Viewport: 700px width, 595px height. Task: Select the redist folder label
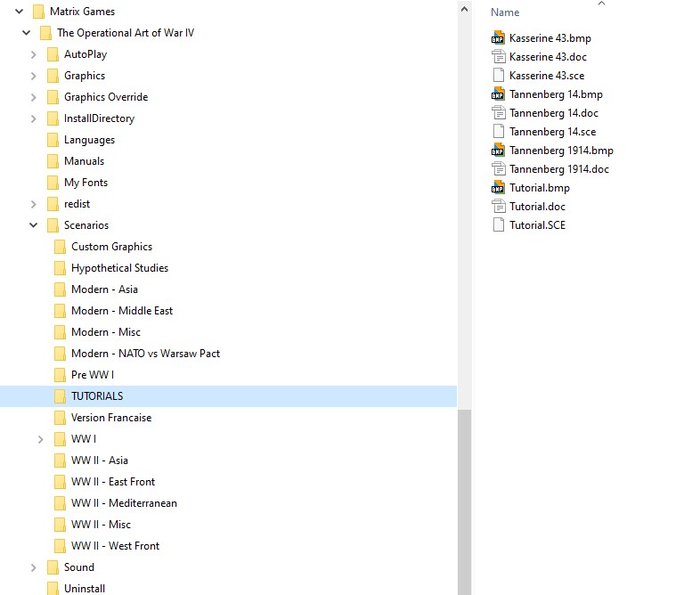[x=77, y=204]
